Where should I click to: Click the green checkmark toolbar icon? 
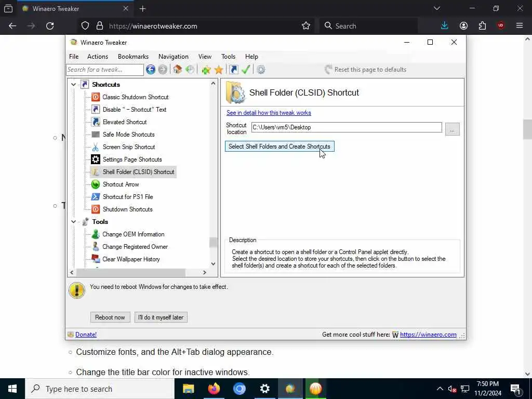click(x=246, y=70)
